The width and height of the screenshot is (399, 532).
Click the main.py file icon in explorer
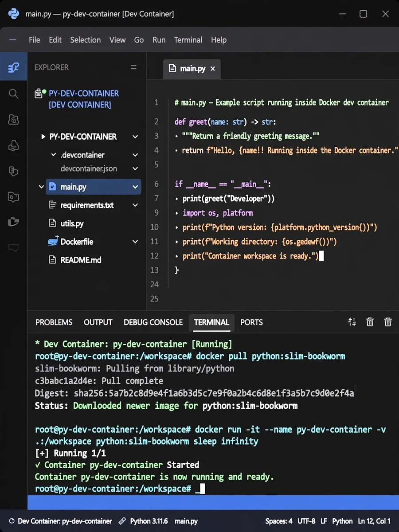coord(52,187)
